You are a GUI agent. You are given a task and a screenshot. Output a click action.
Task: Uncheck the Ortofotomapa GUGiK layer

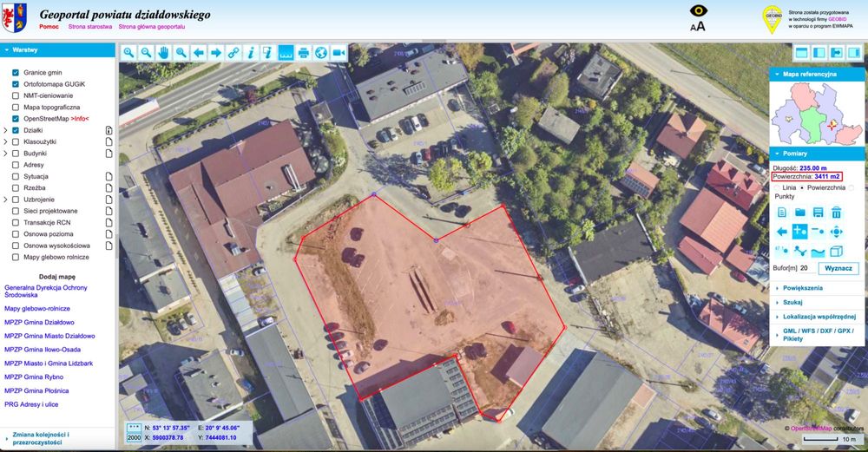coord(16,84)
